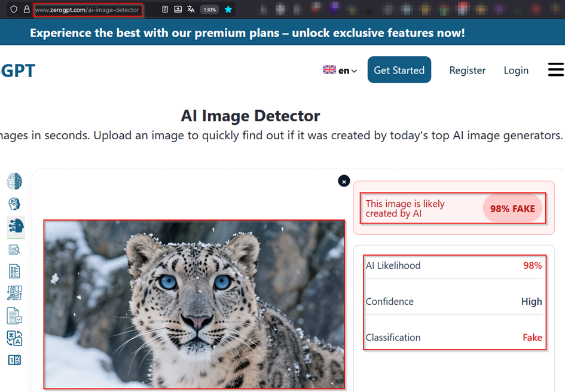Reset the 130% zoom level indicator
The height and width of the screenshot is (392, 565).
209,10
